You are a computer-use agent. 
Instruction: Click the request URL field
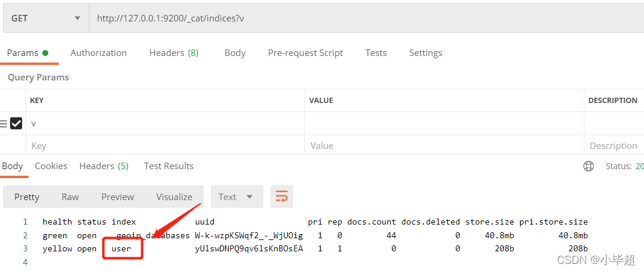[366, 18]
